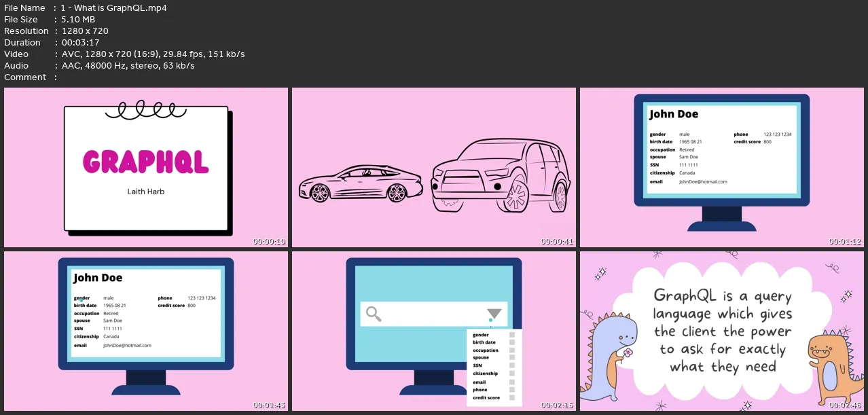Click phone number '123 123 1234' in 00:01:12 frame
868x415 pixels.
click(x=778, y=134)
